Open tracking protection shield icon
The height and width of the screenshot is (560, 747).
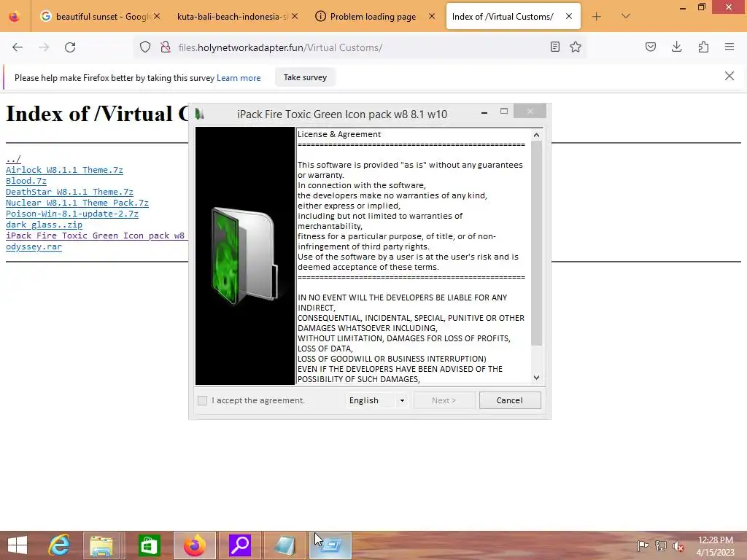coord(145,47)
